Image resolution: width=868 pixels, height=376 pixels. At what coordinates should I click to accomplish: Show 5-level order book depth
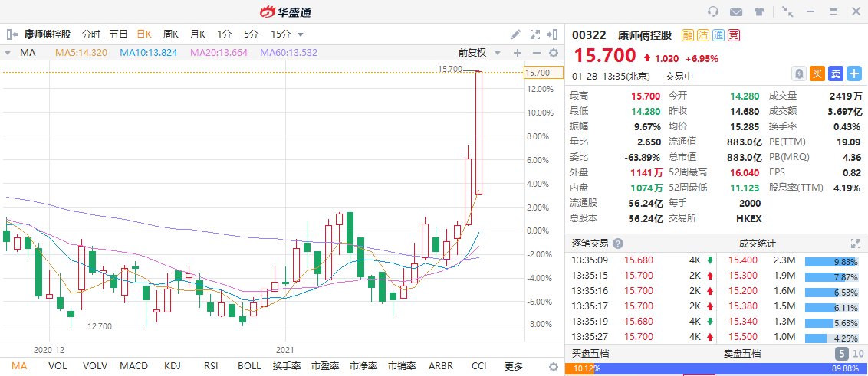tap(841, 354)
